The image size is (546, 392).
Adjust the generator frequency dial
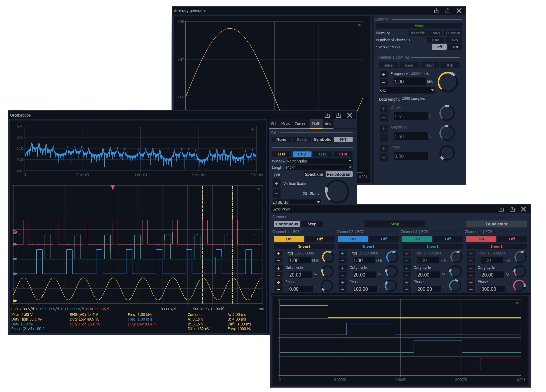pos(447,82)
